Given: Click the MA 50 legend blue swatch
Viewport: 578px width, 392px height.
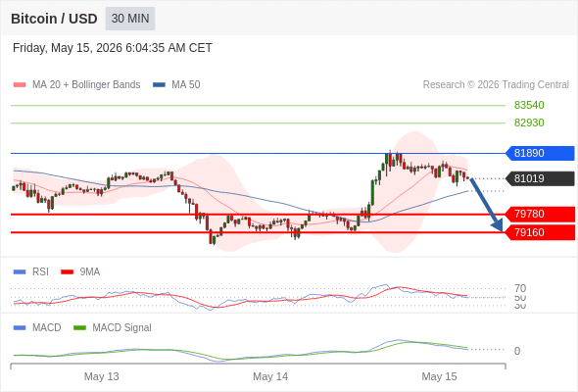Looking at the screenshot, I should pos(159,85).
